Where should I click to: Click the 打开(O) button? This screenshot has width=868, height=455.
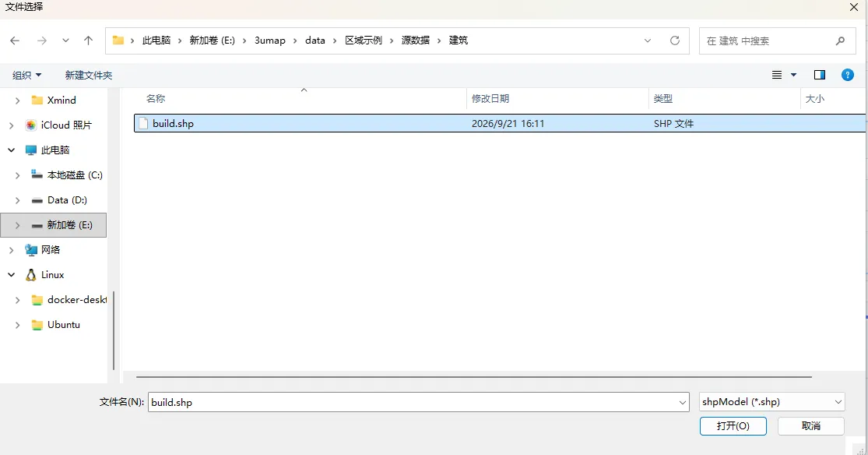coord(733,425)
